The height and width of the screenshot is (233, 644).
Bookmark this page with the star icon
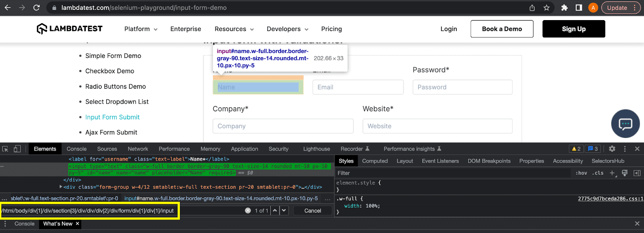click(x=546, y=8)
